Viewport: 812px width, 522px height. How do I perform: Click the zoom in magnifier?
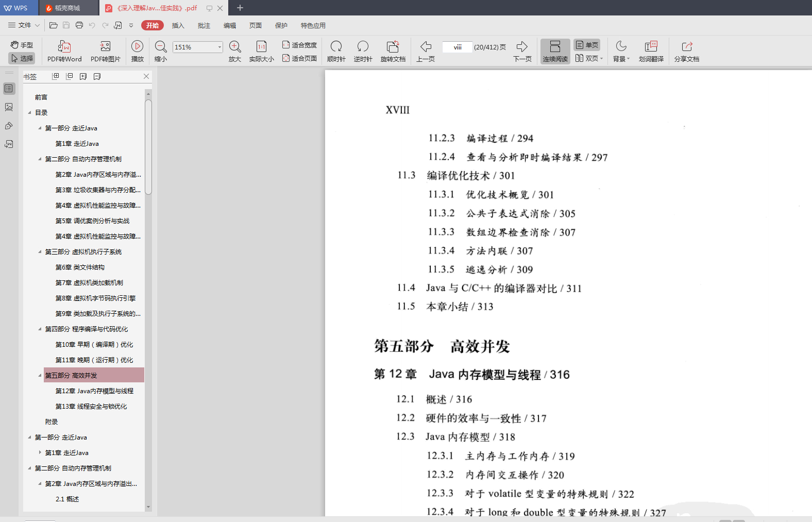(235, 52)
